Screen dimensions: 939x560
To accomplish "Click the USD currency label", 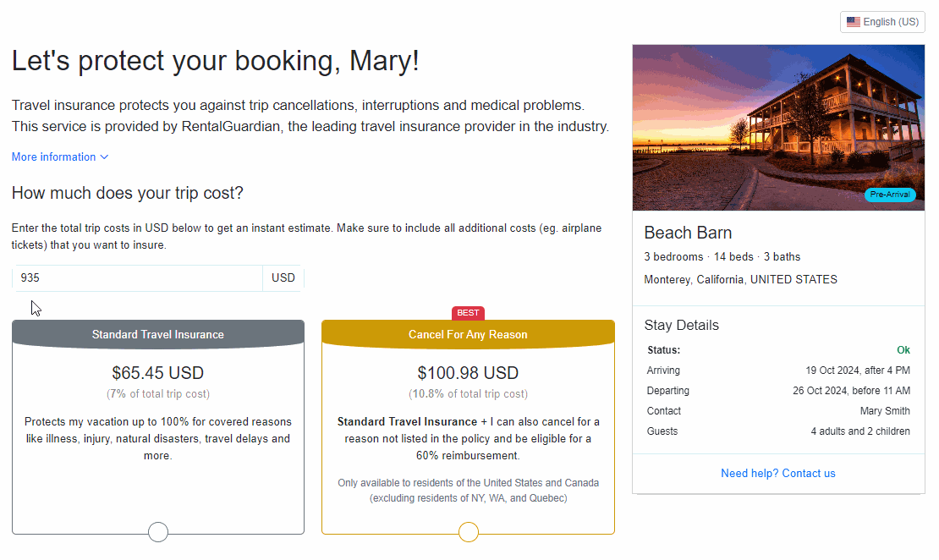I will pos(283,278).
